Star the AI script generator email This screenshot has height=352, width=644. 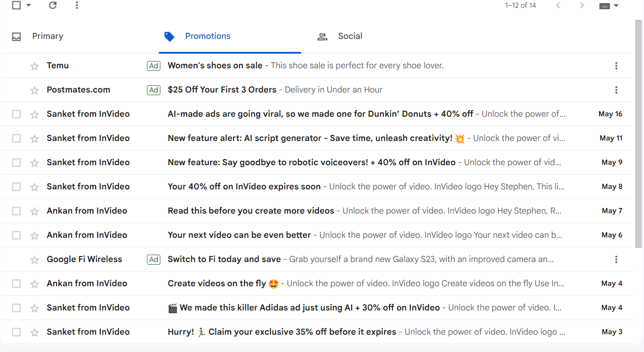[35, 138]
